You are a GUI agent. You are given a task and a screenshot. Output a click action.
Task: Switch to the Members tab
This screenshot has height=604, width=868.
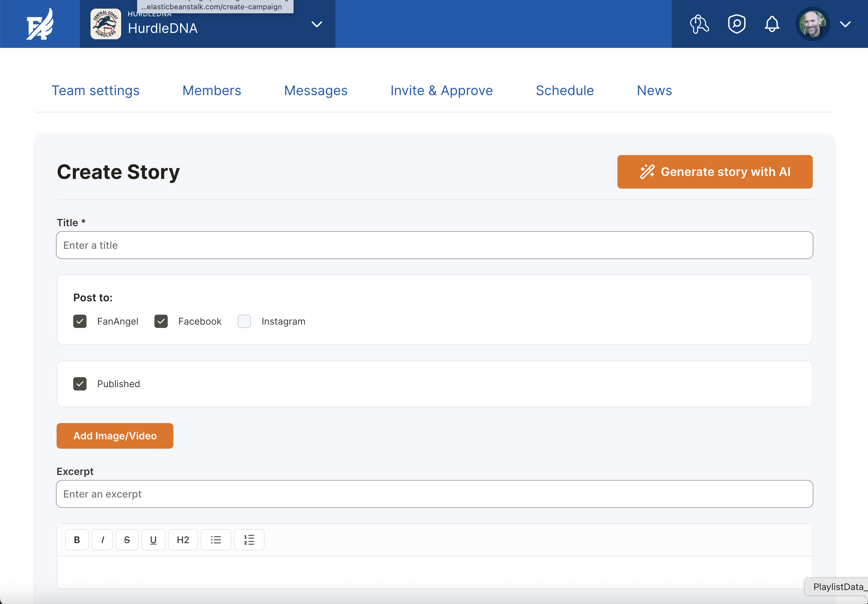coord(212,91)
